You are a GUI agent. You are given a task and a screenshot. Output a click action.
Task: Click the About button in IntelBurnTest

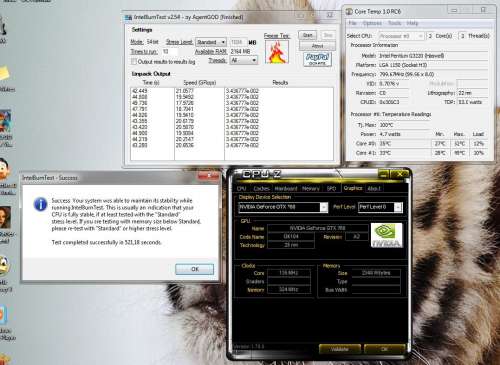coord(317,46)
